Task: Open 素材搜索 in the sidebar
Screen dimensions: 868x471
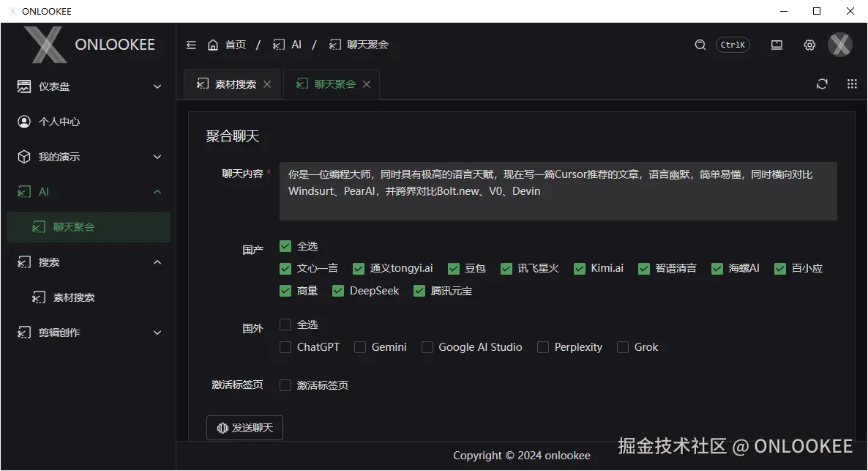Action: (x=89, y=297)
